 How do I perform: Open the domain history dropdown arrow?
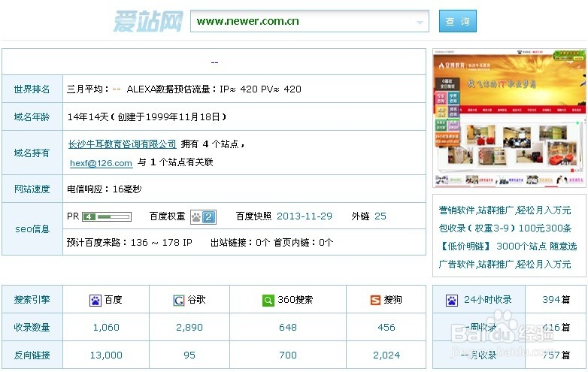pos(420,23)
